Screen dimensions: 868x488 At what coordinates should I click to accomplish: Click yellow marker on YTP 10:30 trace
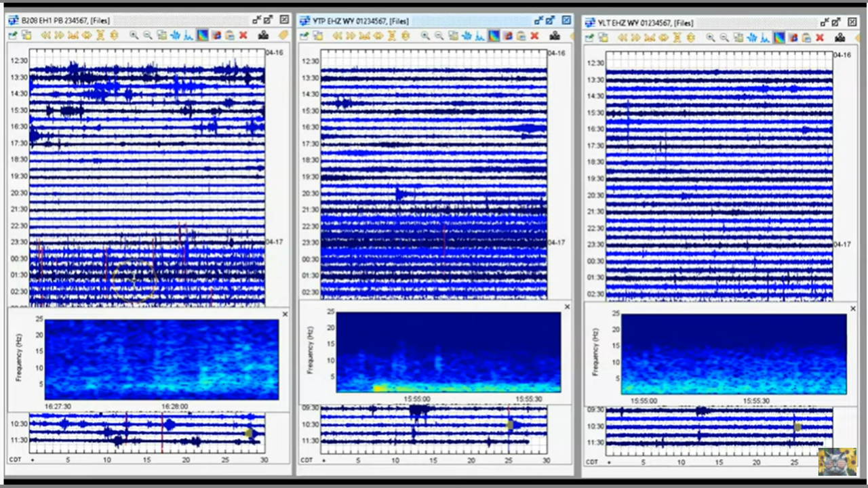click(510, 425)
